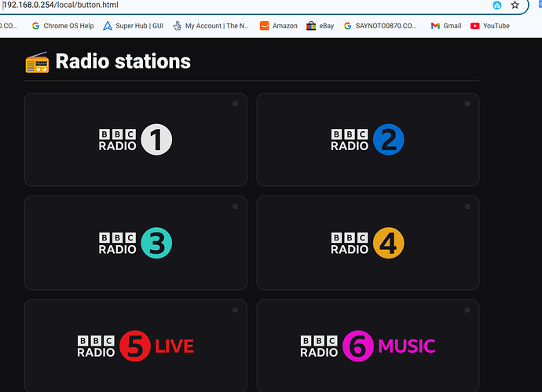Click the Radio stations heading text

pyautogui.click(x=123, y=61)
